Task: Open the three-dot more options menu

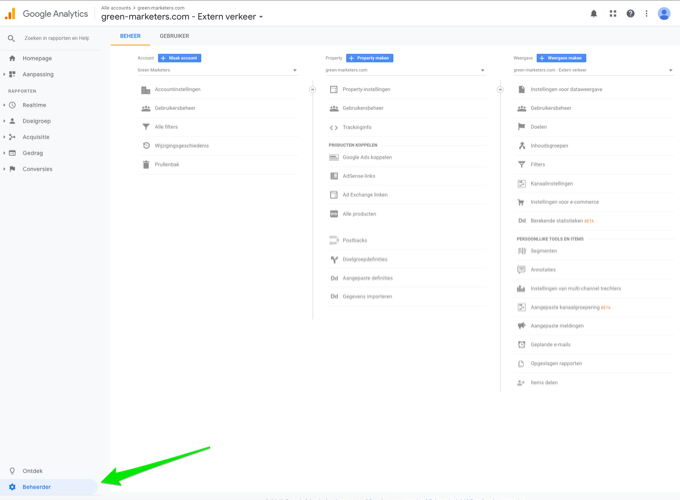Action: 646,14
